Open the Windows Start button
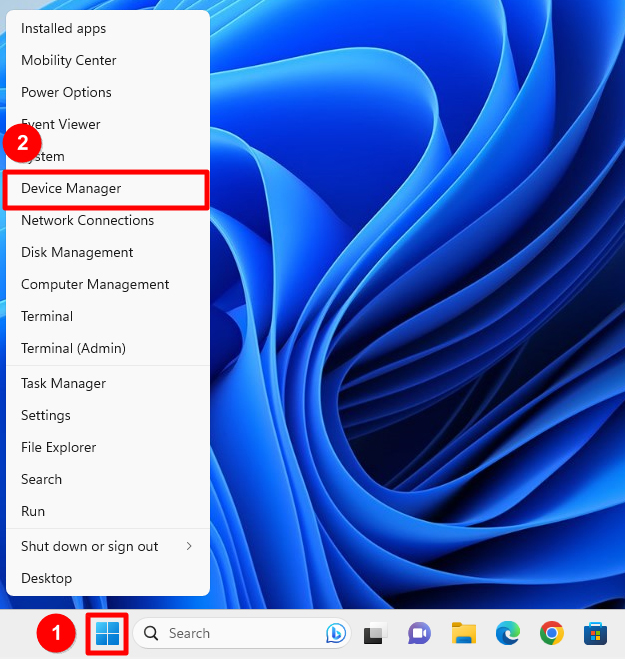The height and width of the screenshot is (659, 625). [107, 633]
